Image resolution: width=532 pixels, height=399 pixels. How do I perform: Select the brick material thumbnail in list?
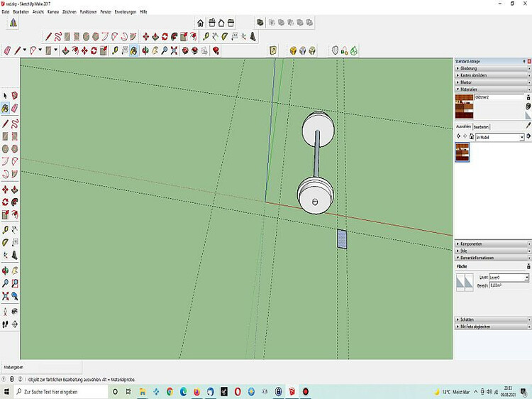[462, 152]
